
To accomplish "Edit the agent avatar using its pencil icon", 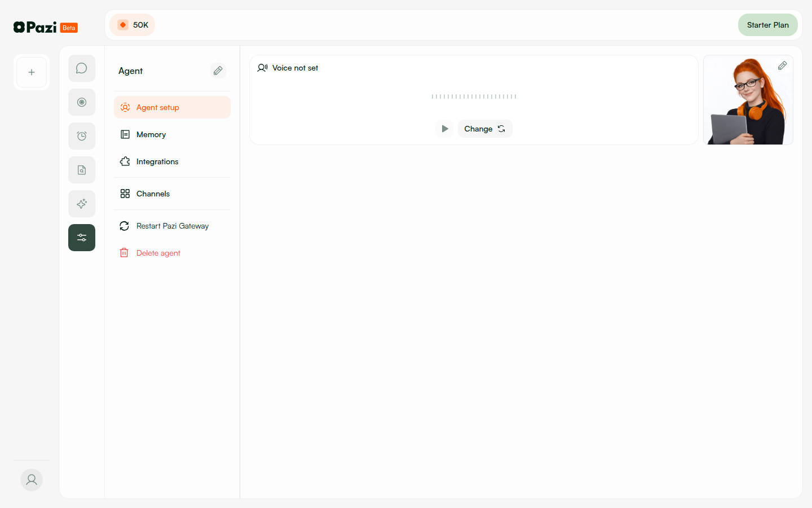I will (x=783, y=65).
